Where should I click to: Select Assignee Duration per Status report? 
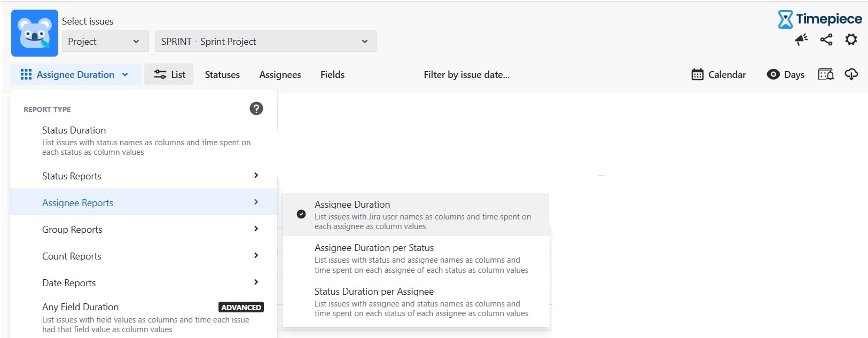[x=416, y=258]
